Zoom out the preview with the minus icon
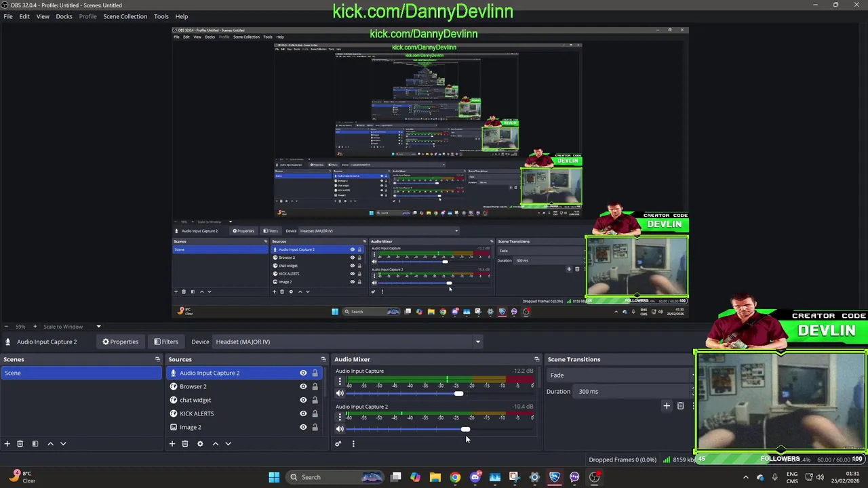 tap(6, 327)
